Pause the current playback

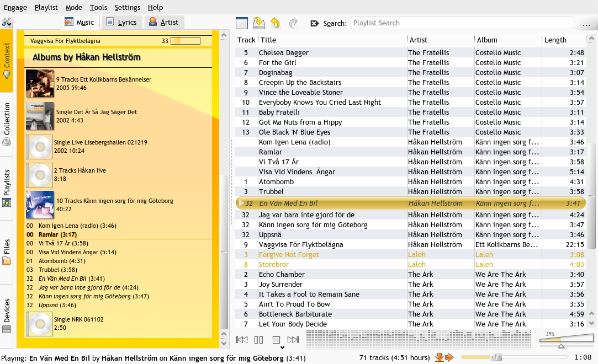coord(258,340)
